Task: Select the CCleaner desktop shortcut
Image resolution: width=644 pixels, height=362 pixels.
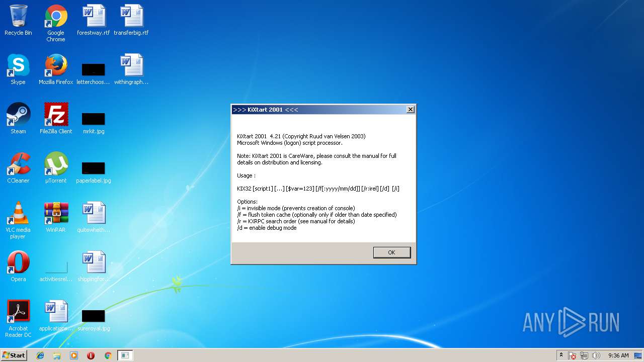Action: click(x=18, y=168)
